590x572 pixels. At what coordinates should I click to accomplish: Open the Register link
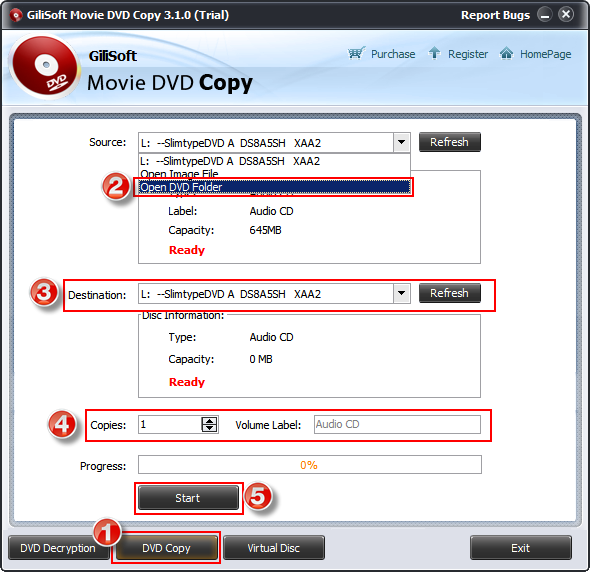(468, 54)
